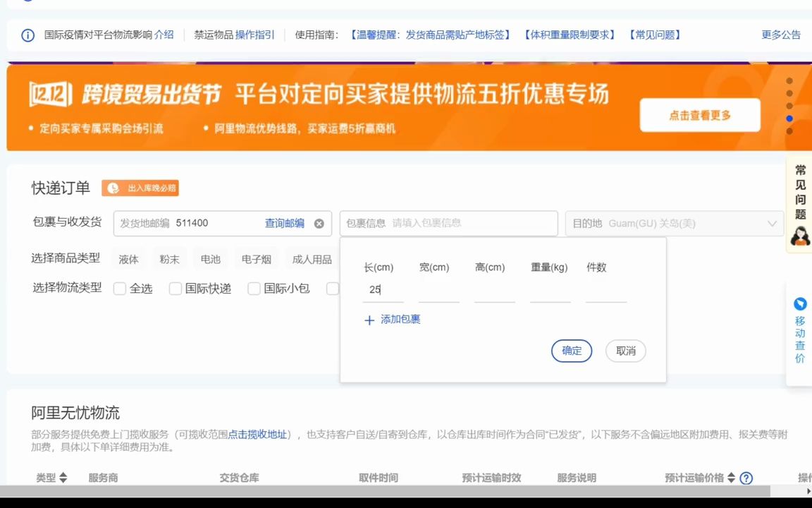812x508 pixels.
Task: Click the 点击揽收地址 link
Action: point(257,435)
